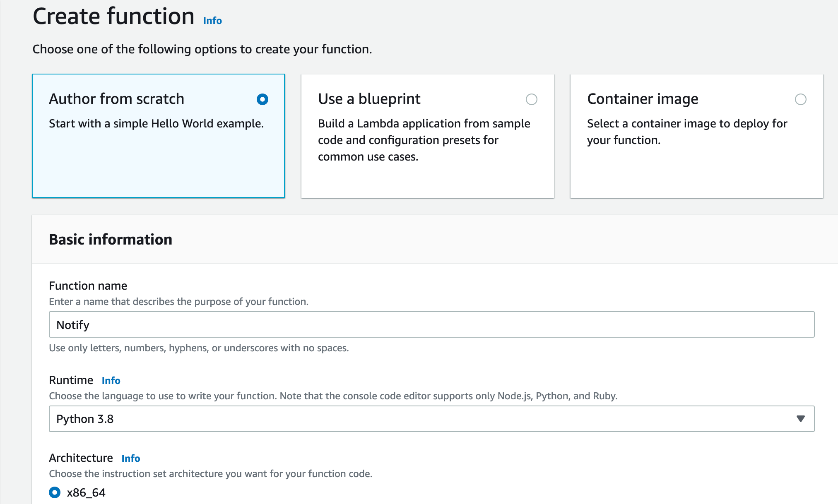Open the Info link next to Architecture
Screen dimensions: 838x504
click(131, 458)
